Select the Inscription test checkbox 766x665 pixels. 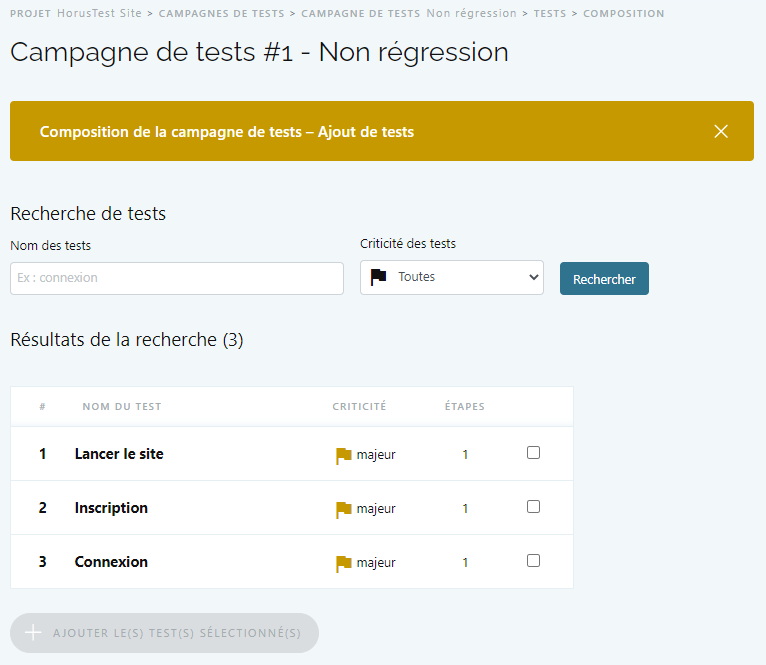click(533, 507)
